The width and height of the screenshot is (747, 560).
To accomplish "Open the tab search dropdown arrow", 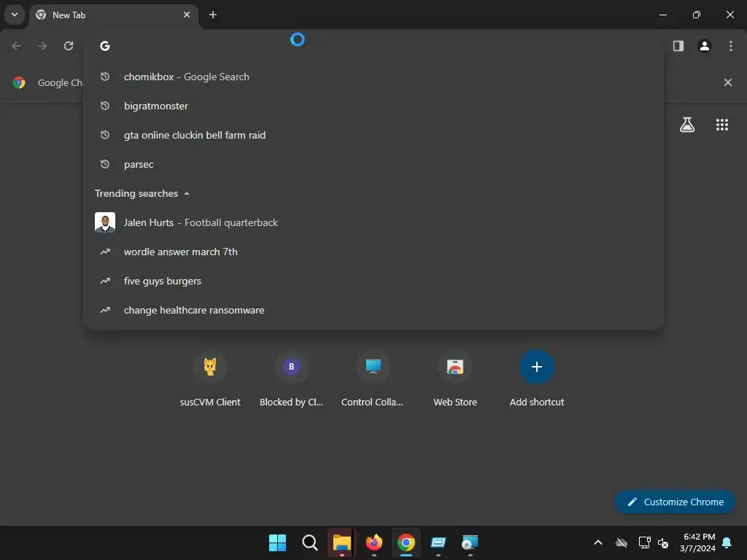I will 15,15.
